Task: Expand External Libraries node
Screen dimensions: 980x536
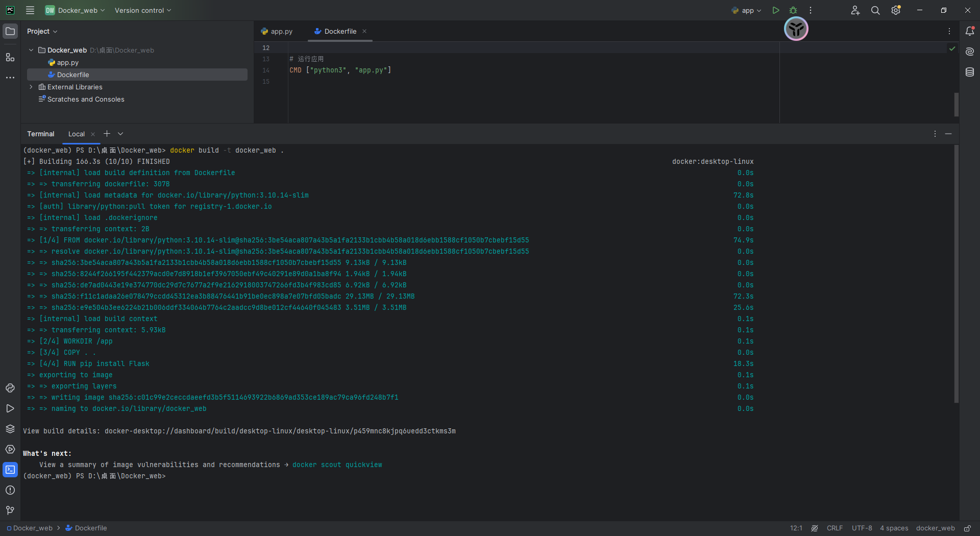Action: tap(31, 87)
